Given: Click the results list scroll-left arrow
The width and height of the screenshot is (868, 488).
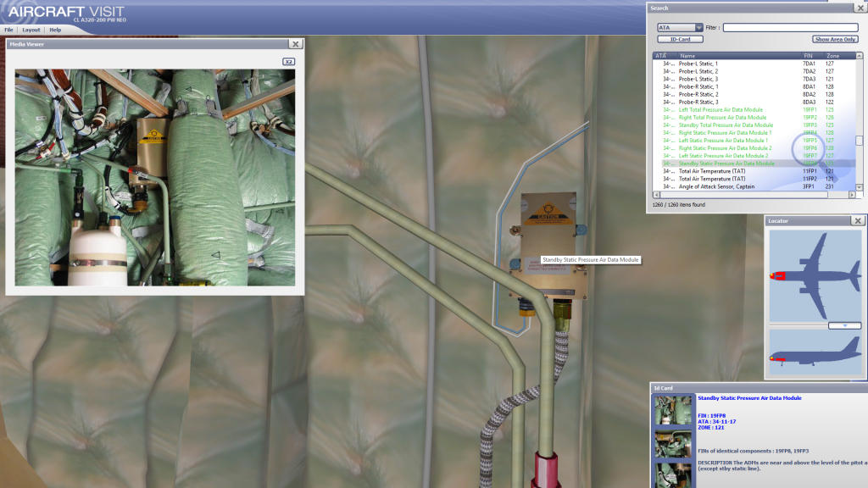Looking at the screenshot, I should click(x=657, y=195).
